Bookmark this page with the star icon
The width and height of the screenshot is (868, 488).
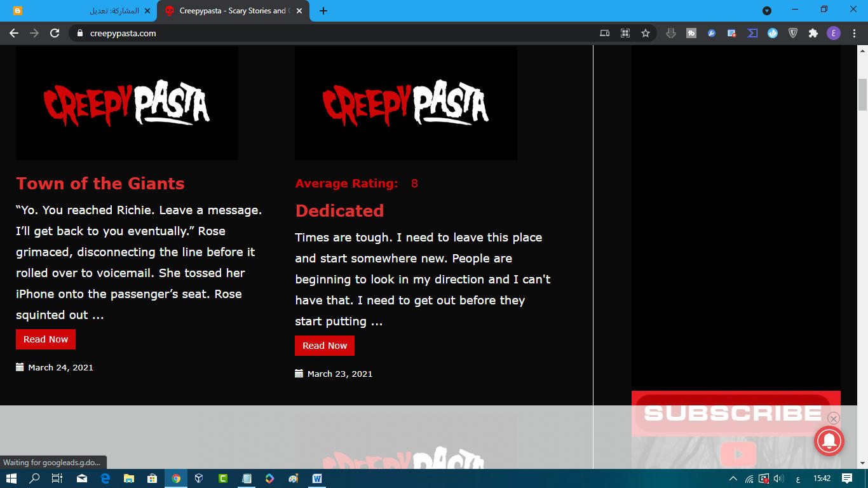pyautogui.click(x=646, y=33)
